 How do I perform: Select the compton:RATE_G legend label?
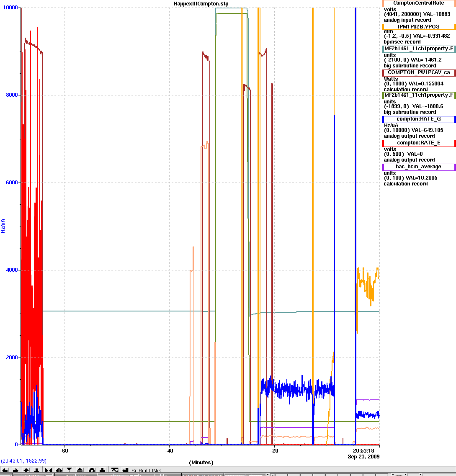tap(419, 119)
